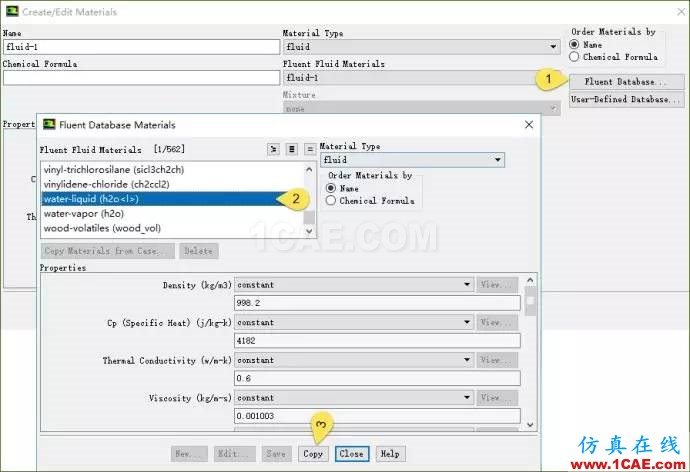
Task: Select water-liquid (h2o<l>) in materials list
Action: click(x=172, y=199)
